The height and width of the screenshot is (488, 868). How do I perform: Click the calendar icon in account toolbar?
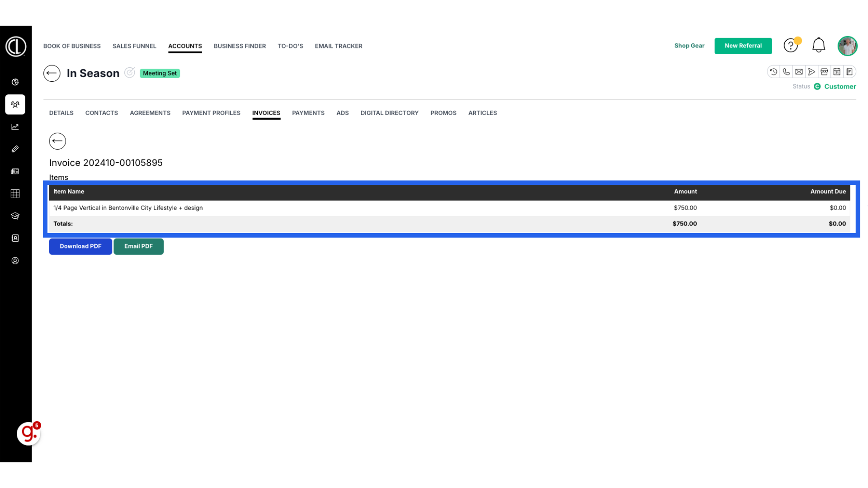point(837,72)
